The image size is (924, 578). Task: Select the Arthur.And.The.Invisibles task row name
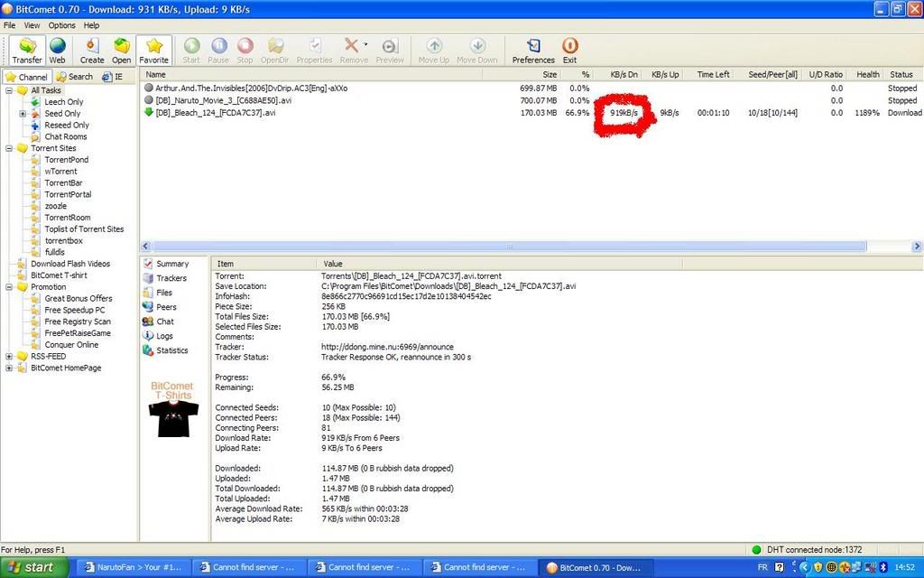(x=252, y=88)
